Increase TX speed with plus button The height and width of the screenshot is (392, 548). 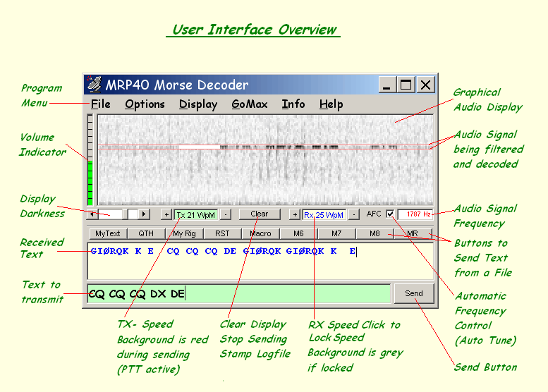[x=166, y=214]
